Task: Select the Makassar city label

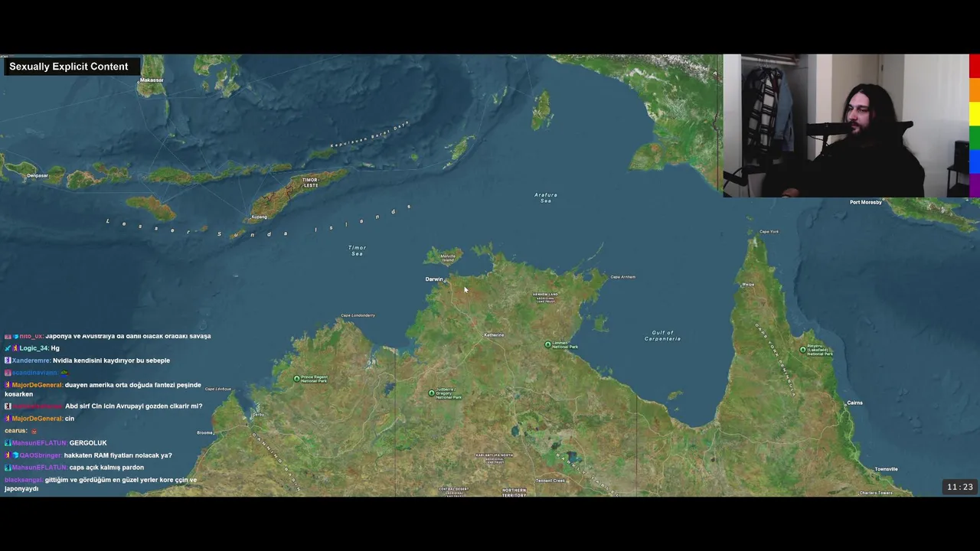Action: (152, 80)
